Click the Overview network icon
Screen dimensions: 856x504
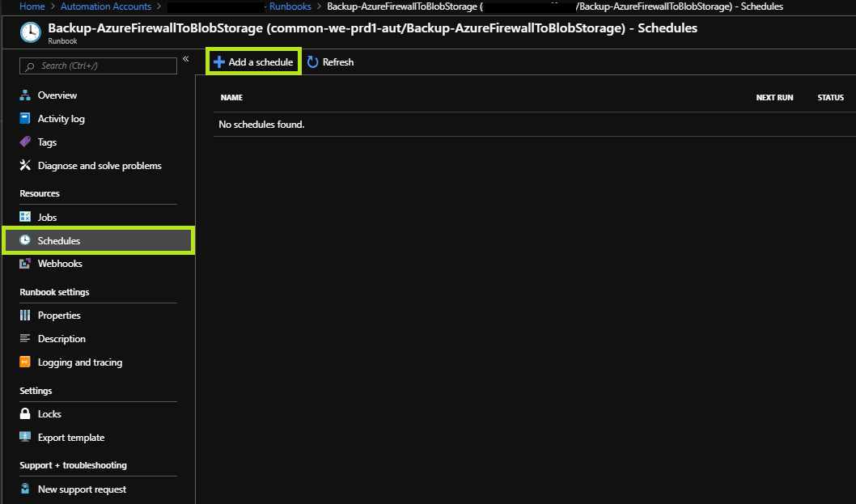click(x=25, y=95)
